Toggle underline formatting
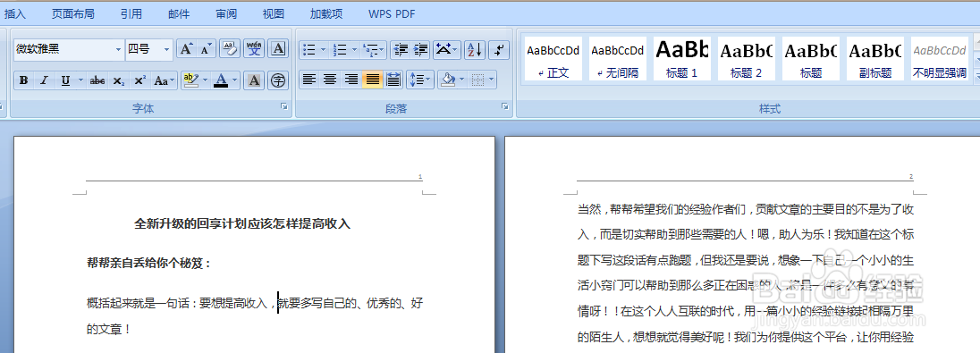The image size is (980, 353). click(x=65, y=80)
